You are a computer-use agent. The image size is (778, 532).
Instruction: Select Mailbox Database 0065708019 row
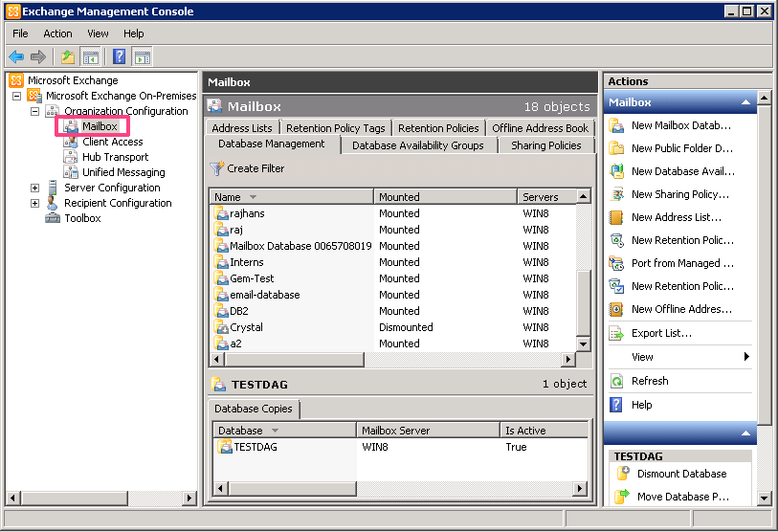pyautogui.click(x=394, y=246)
